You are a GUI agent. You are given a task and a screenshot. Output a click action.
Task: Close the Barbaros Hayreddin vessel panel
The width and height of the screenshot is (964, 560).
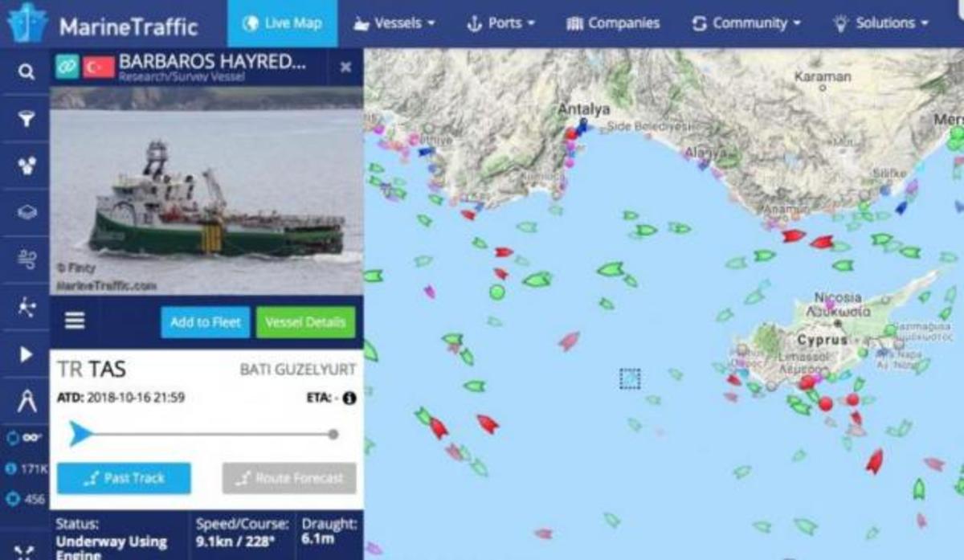[345, 67]
